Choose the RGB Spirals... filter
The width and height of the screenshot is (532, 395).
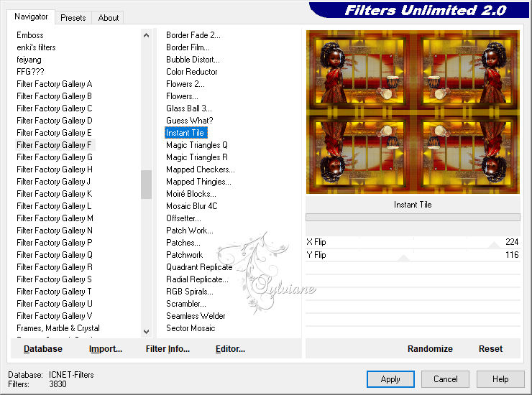190,292
